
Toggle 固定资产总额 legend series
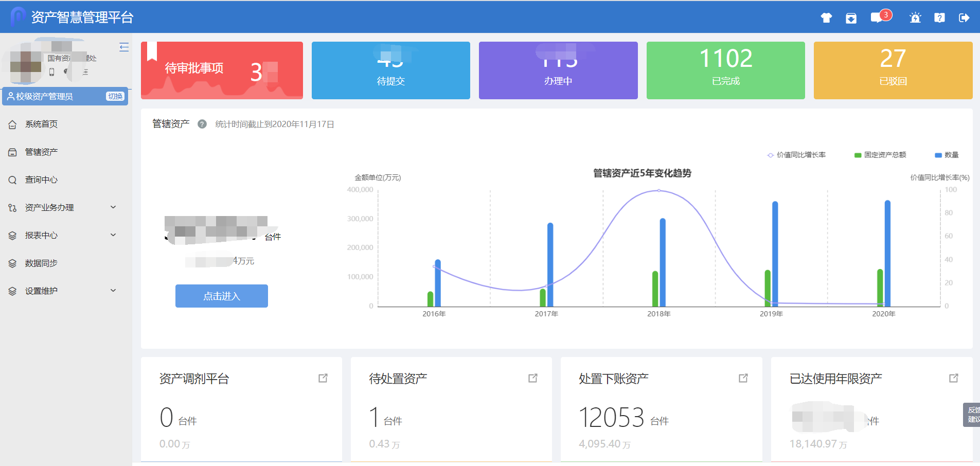pos(880,155)
